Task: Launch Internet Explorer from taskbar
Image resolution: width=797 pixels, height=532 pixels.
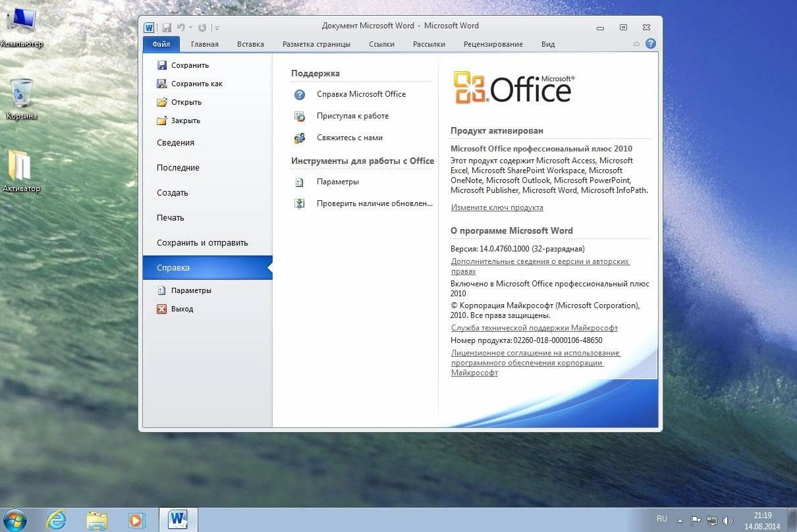Action: click(57, 520)
